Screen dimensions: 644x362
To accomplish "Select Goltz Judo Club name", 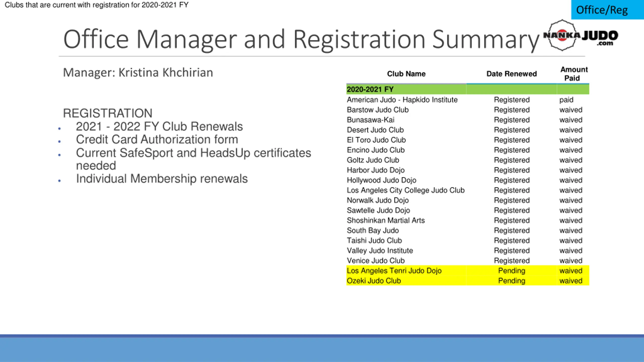I will tap(373, 160).
